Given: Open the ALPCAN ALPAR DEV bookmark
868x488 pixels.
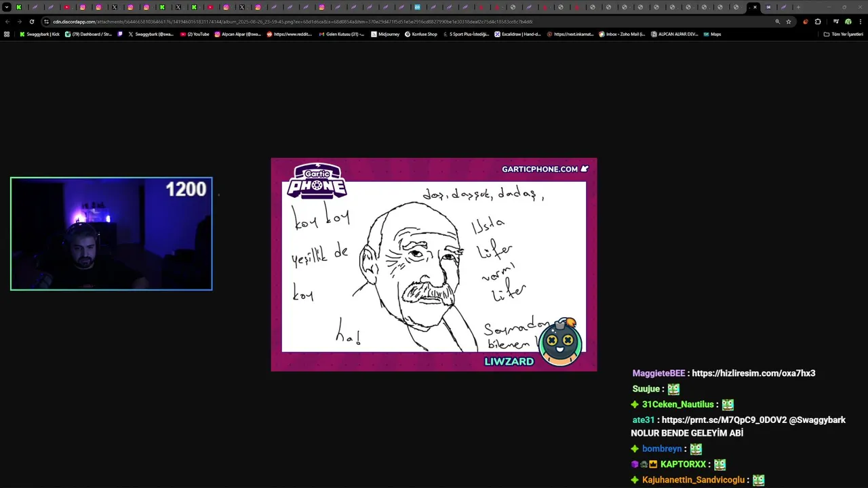Looking at the screenshot, I should pyautogui.click(x=674, y=34).
